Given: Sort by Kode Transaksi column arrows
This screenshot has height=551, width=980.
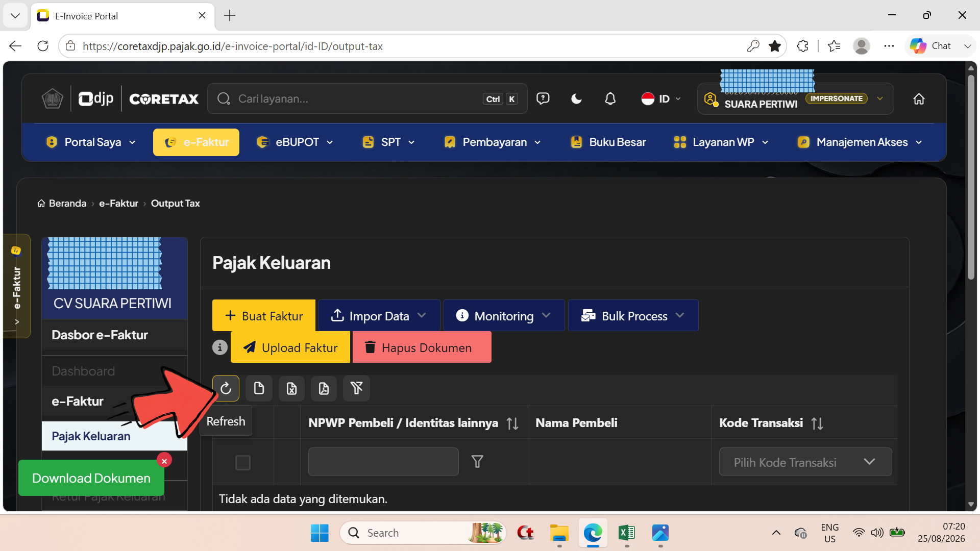Looking at the screenshot, I should click(x=817, y=423).
